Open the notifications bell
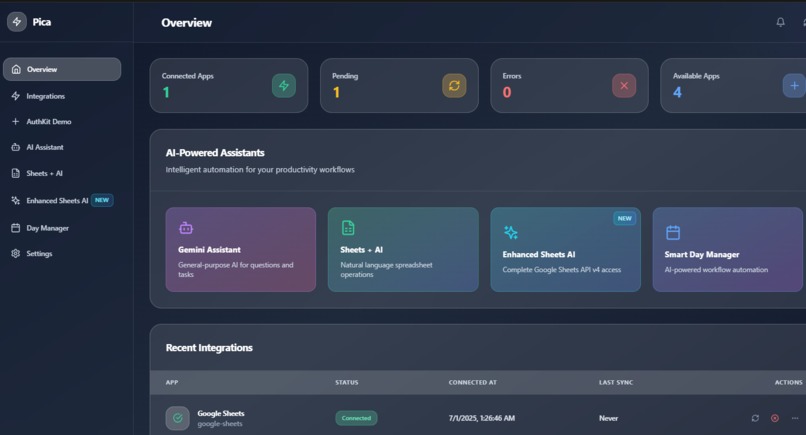The image size is (806, 435). tap(780, 22)
